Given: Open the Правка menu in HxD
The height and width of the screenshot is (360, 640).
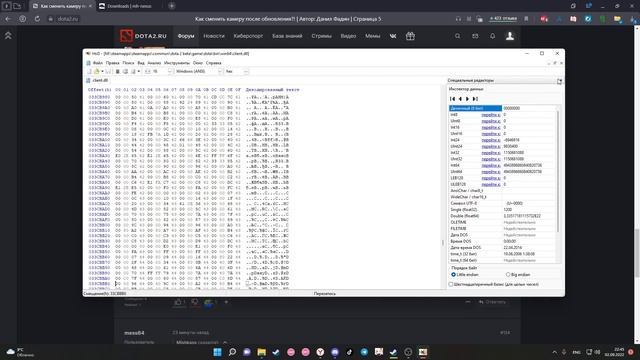Looking at the screenshot, I should tap(113, 63).
